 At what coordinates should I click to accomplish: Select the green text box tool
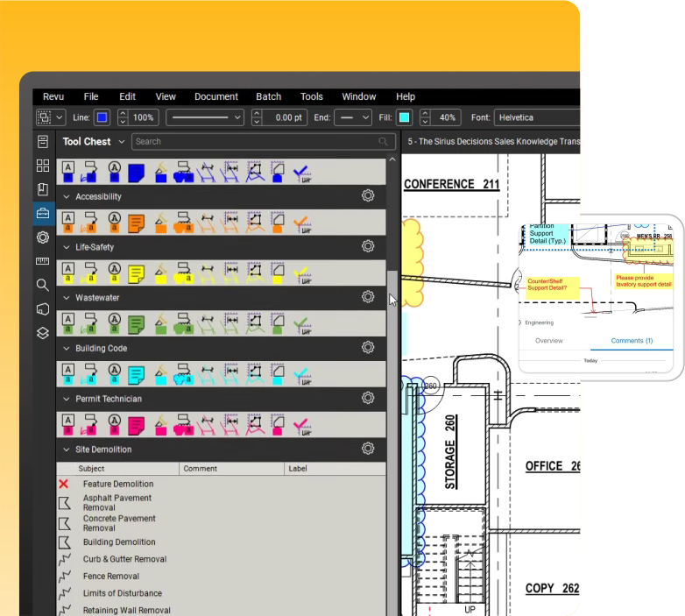[x=67, y=323]
